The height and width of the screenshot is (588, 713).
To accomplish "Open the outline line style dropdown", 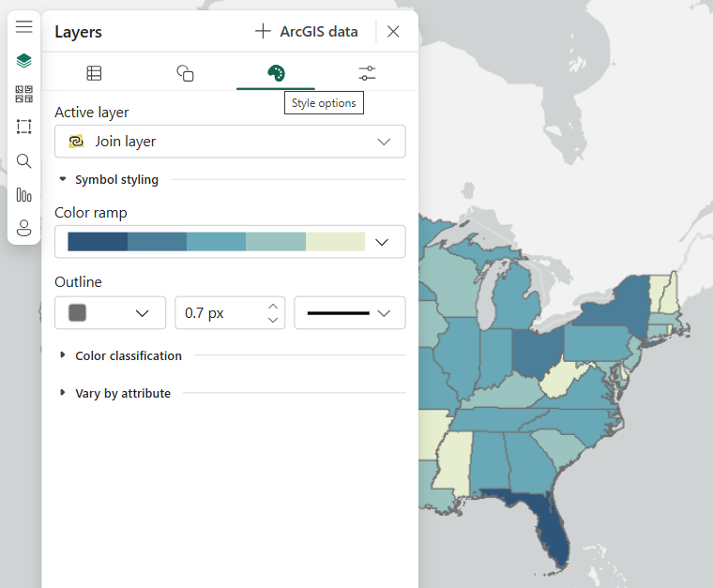I will click(x=350, y=313).
